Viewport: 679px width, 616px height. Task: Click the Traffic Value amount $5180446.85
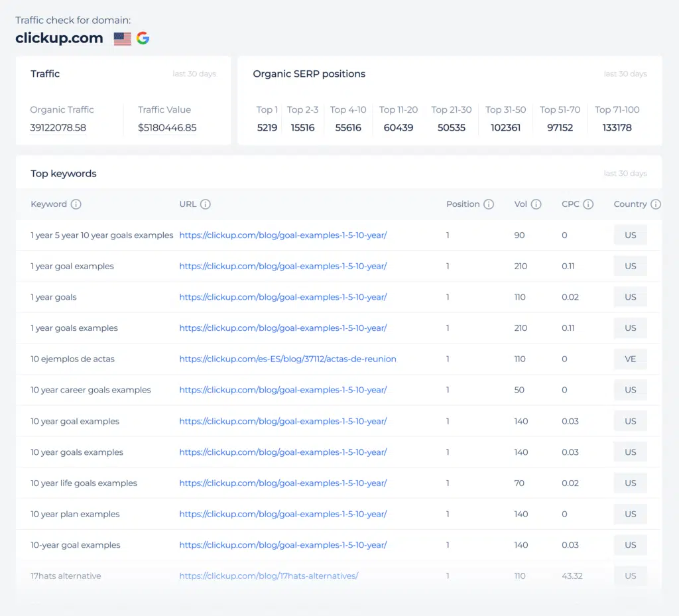point(167,128)
